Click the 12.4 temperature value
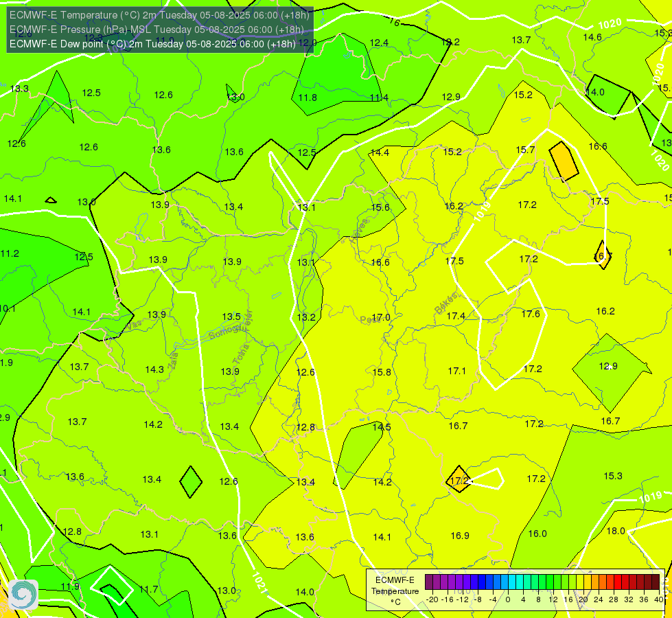The image size is (672, 618). click(x=379, y=43)
